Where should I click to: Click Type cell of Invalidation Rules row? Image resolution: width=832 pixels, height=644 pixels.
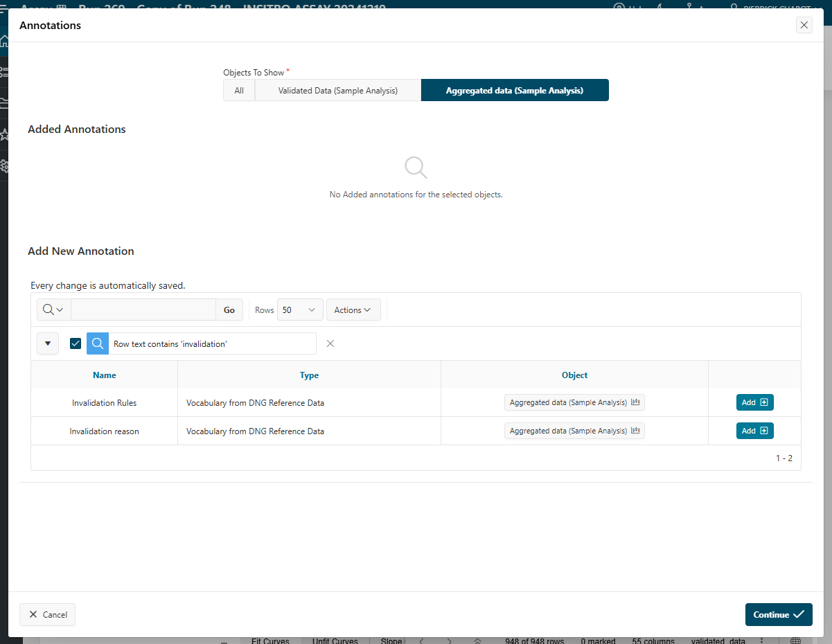coord(309,402)
